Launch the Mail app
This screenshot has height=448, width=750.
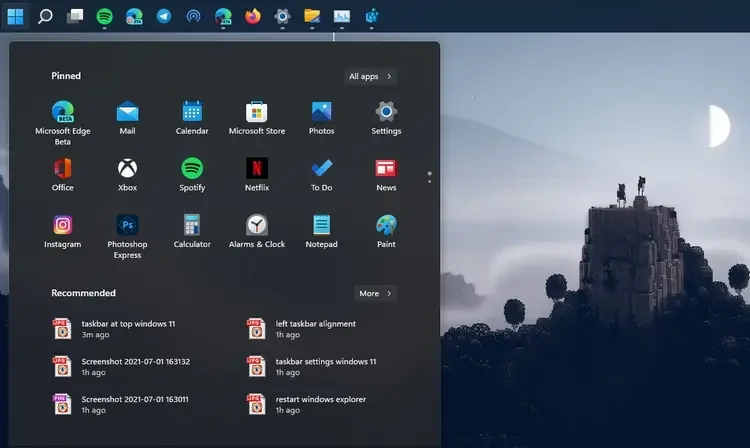click(127, 112)
